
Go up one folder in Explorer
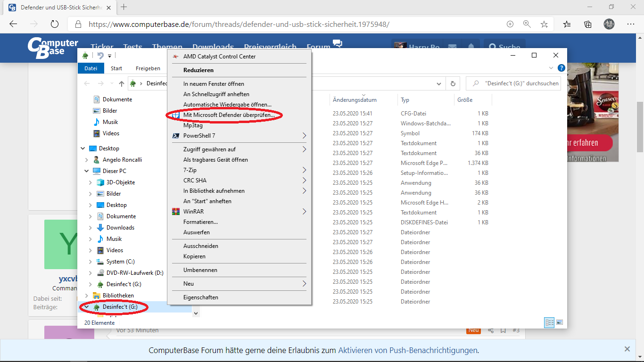click(x=122, y=83)
